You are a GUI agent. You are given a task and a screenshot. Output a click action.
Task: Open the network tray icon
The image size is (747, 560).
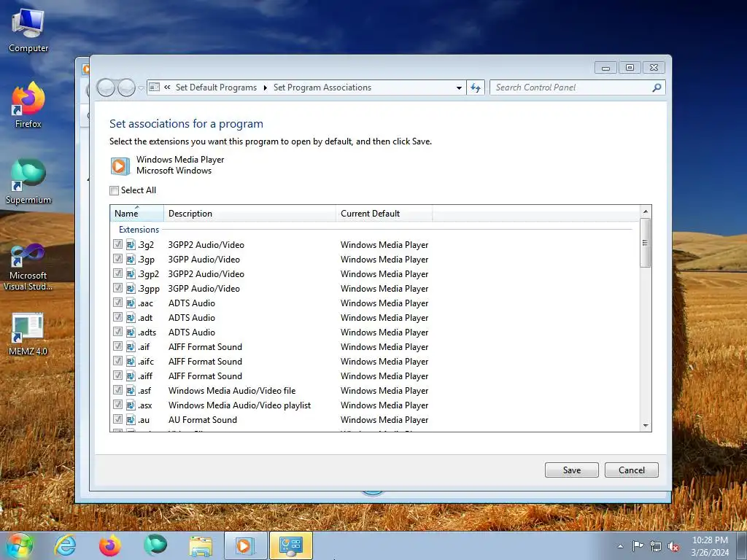[656, 546]
